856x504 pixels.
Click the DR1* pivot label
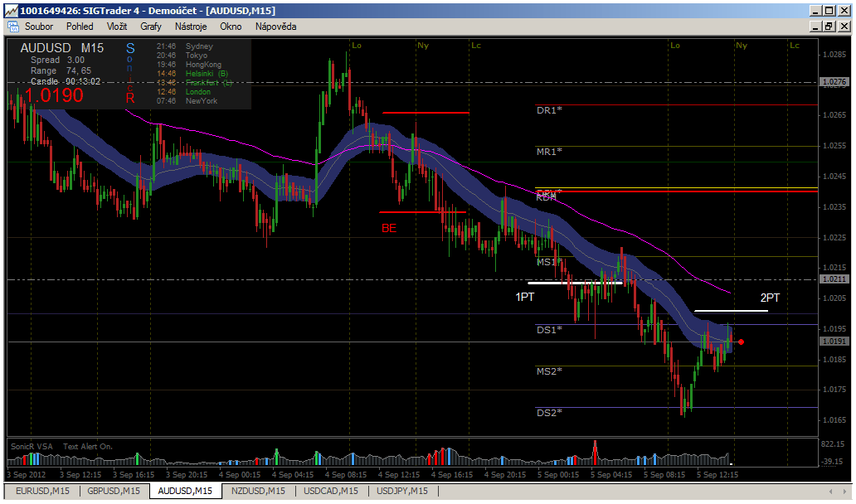pyautogui.click(x=549, y=110)
